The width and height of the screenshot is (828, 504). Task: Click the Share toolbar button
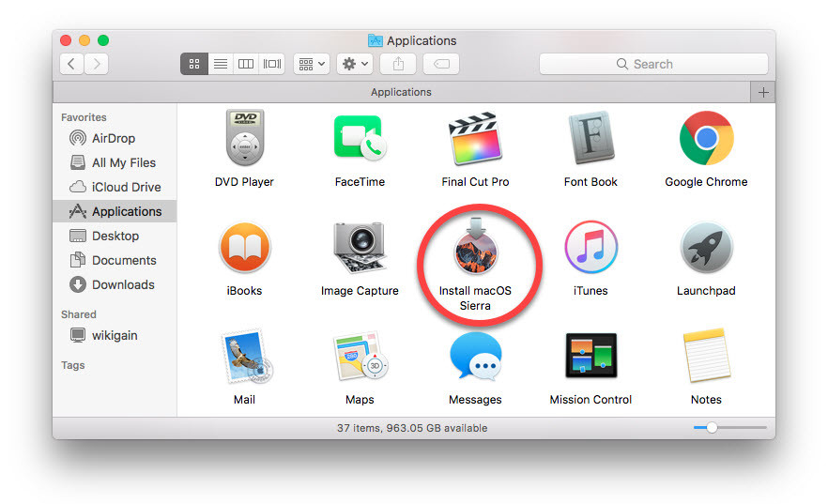[398, 64]
